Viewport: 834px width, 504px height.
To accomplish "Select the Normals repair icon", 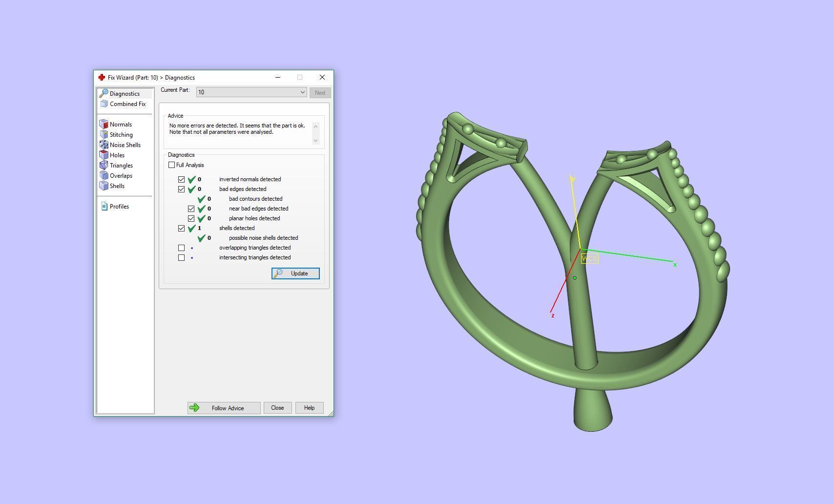I will [104, 125].
